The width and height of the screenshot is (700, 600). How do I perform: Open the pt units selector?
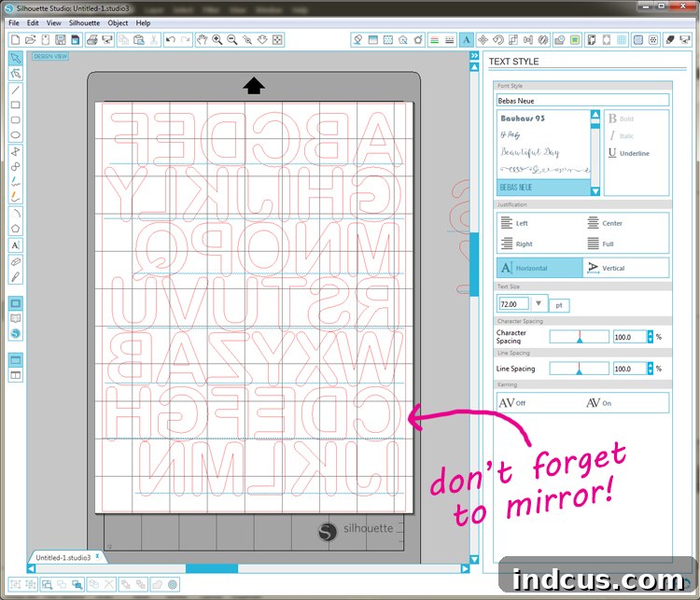tap(558, 305)
